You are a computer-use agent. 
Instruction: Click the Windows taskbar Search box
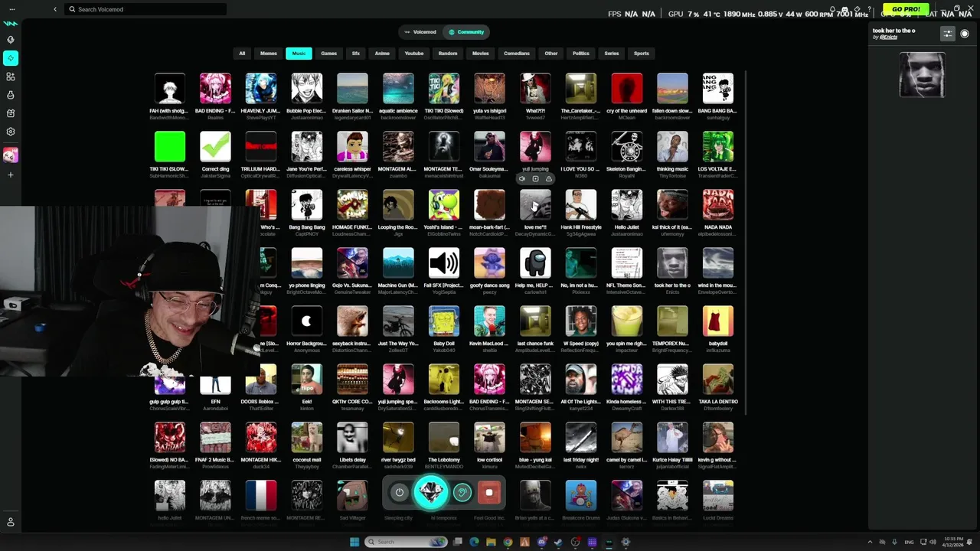pos(406,542)
